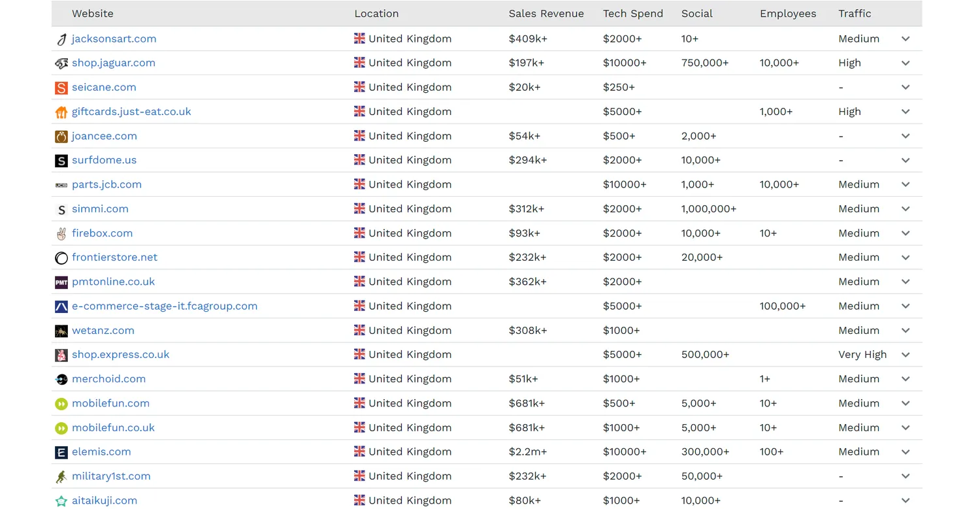Expand the jacksonsart.com row details
980x509 pixels.
tap(906, 39)
